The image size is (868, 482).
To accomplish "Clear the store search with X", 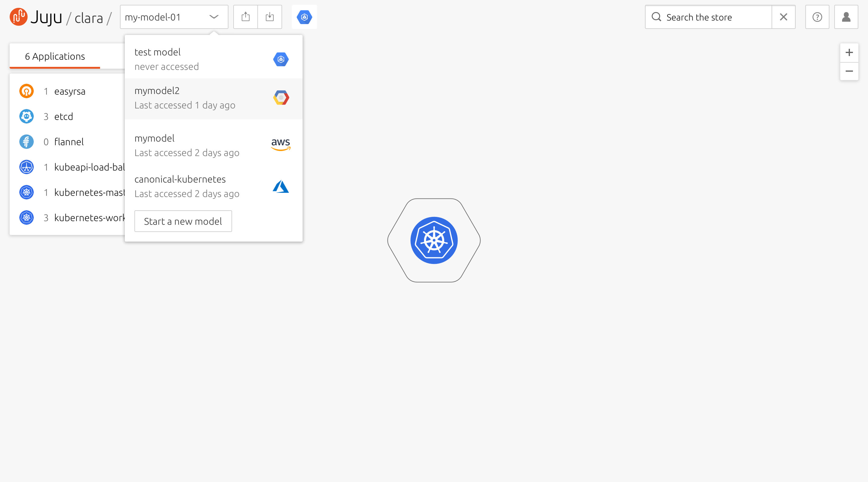I will (783, 17).
